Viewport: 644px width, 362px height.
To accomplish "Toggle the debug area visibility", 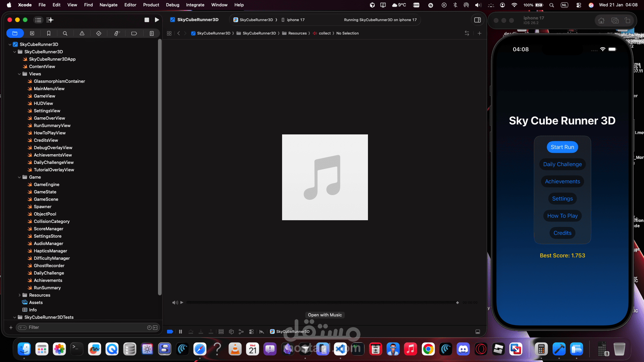I will [478, 331].
